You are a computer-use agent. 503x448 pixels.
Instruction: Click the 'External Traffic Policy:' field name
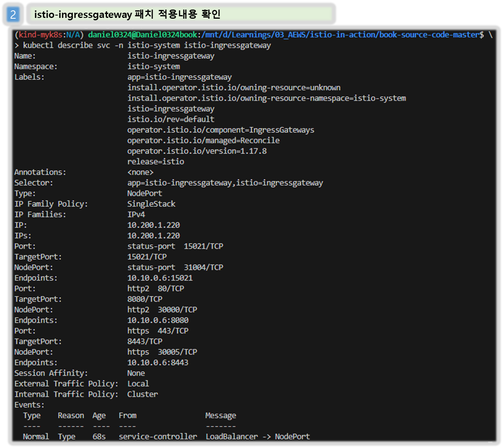(x=66, y=384)
